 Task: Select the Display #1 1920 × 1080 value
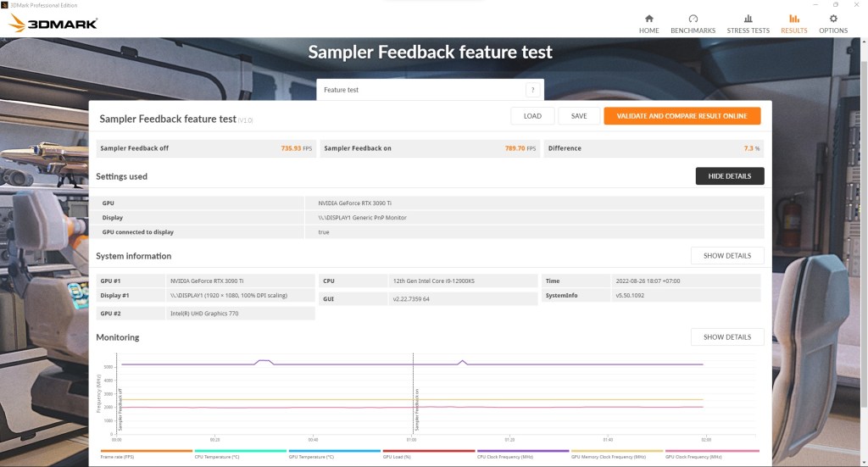229,296
